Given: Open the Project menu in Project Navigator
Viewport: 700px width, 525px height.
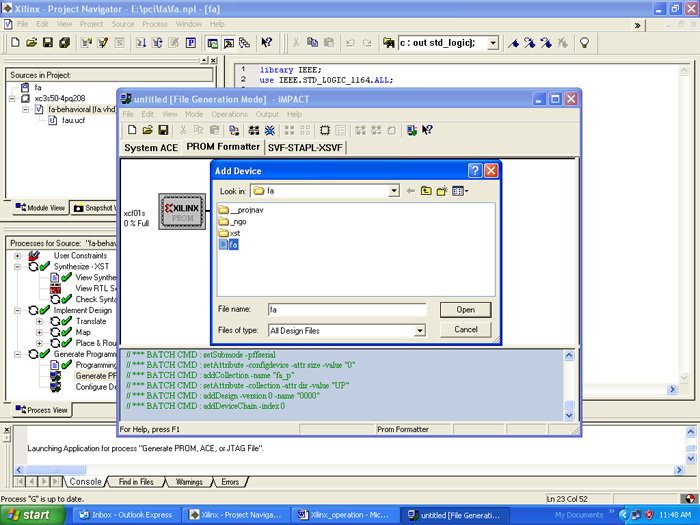Looking at the screenshot, I should (x=92, y=24).
